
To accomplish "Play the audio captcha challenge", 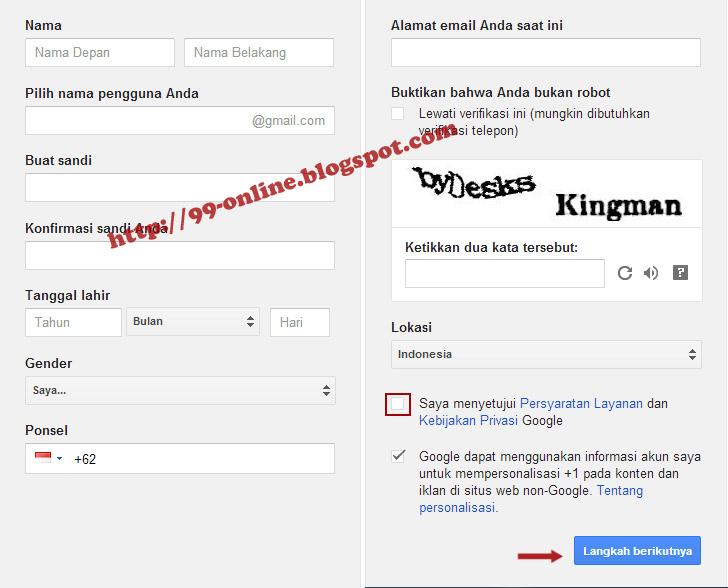I will click(651, 273).
